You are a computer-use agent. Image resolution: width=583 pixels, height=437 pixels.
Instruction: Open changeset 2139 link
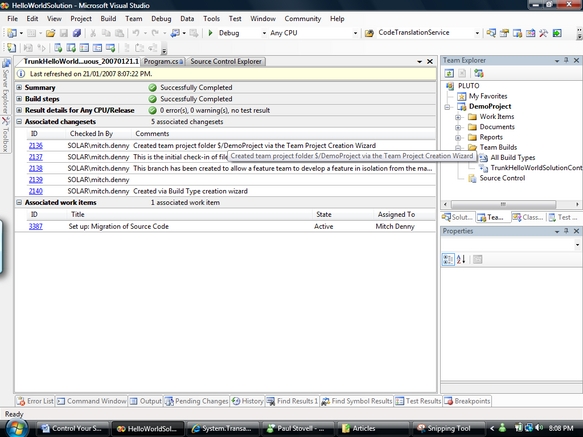click(36, 180)
